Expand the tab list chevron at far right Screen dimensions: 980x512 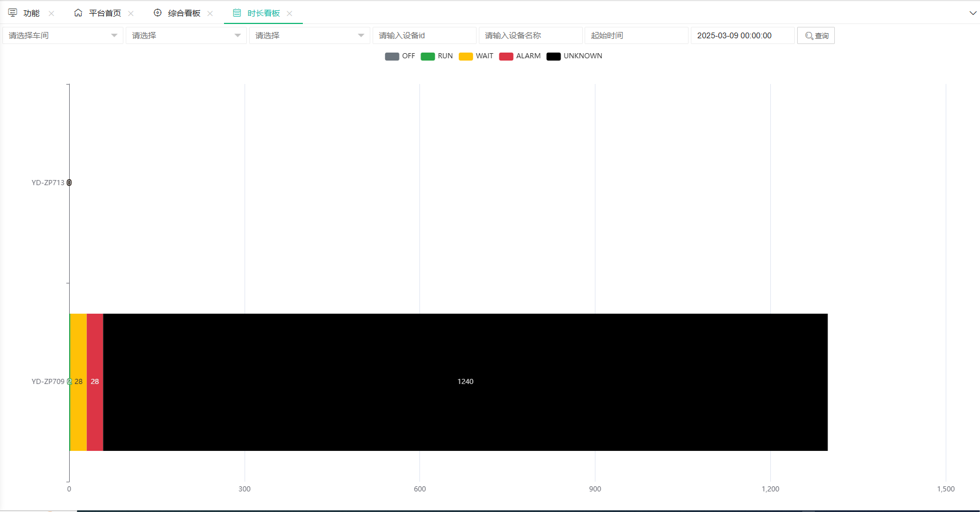[973, 13]
